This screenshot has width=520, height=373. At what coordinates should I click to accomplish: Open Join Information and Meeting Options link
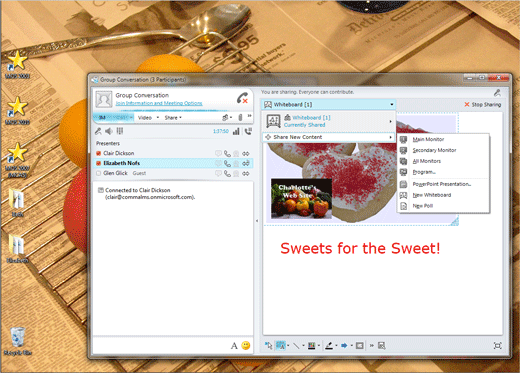(x=159, y=103)
